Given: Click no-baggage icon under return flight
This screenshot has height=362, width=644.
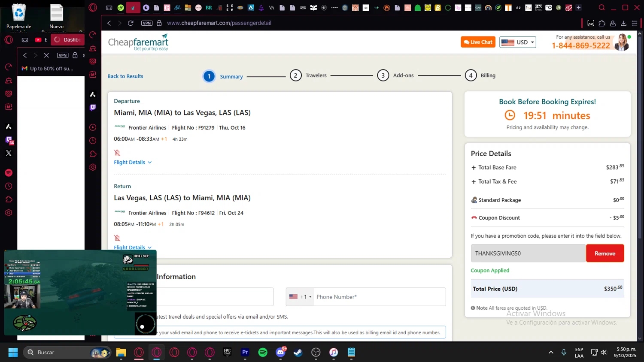Looking at the screenshot, I should [x=117, y=238].
